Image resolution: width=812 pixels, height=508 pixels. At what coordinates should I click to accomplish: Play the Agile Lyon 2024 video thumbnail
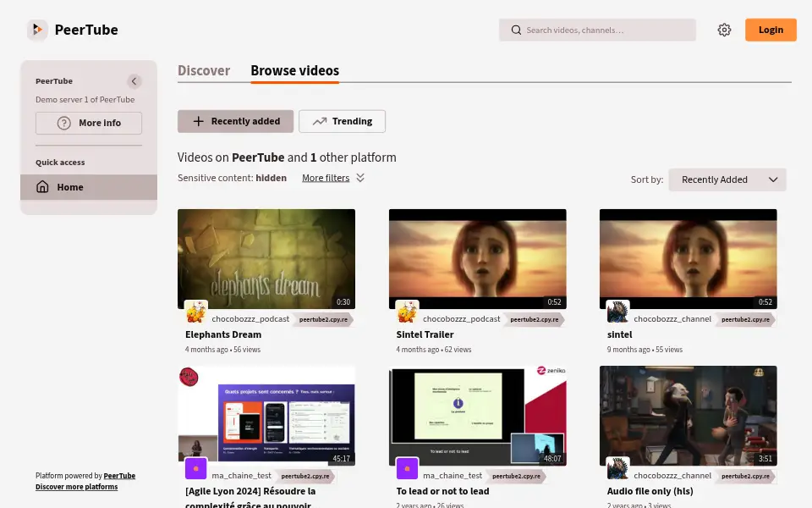tap(266, 416)
